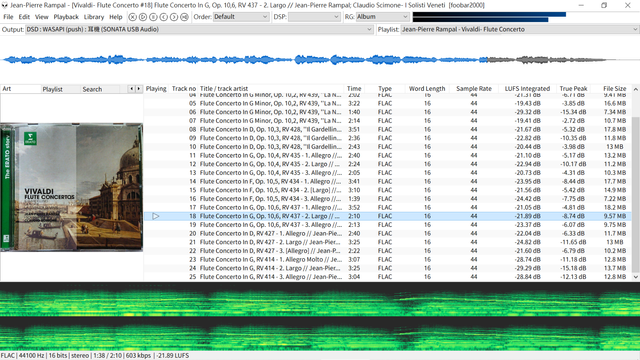640x360 pixels.
Task: Adjust the volume bar in toolbar
Action: [489, 17]
